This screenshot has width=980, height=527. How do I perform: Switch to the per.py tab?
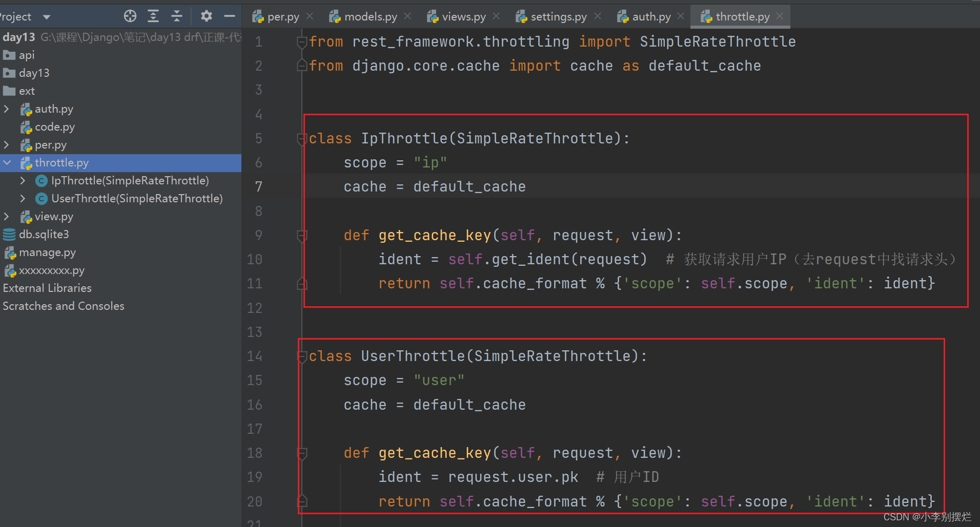[x=283, y=17]
